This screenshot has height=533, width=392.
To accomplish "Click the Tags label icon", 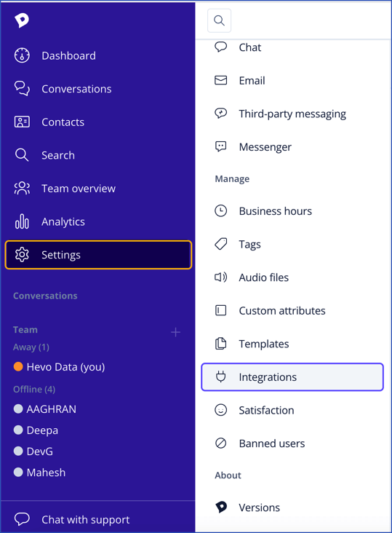I will click(221, 244).
